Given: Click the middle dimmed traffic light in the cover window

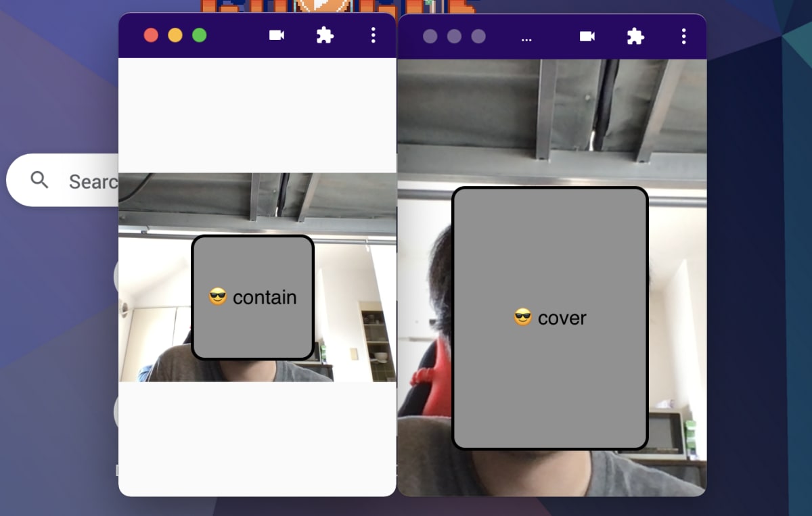Looking at the screenshot, I should [x=454, y=37].
